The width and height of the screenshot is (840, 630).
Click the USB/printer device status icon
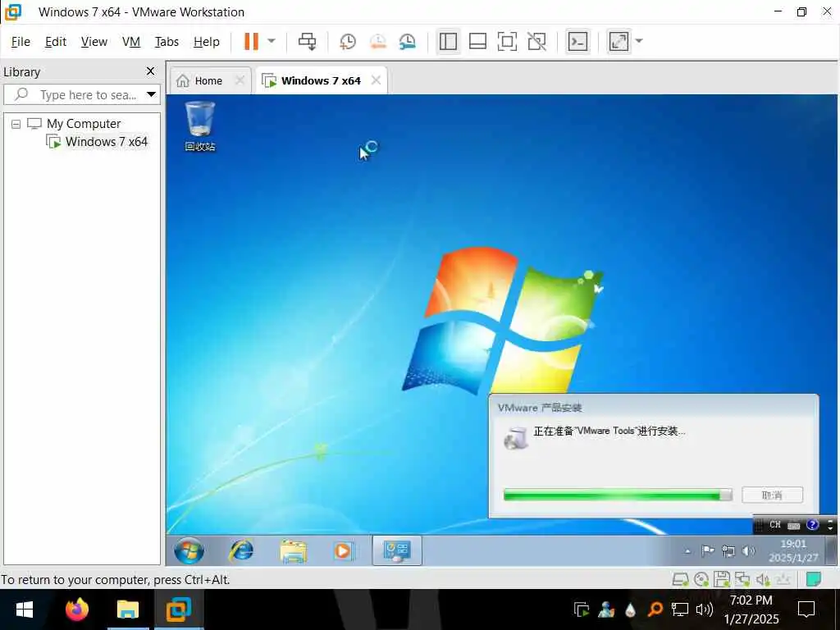coord(783,580)
